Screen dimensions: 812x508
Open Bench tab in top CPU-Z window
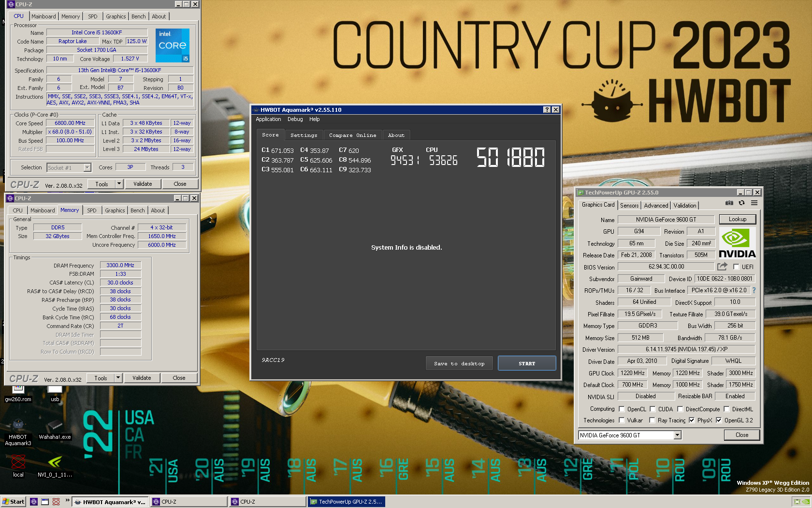click(x=138, y=16)
